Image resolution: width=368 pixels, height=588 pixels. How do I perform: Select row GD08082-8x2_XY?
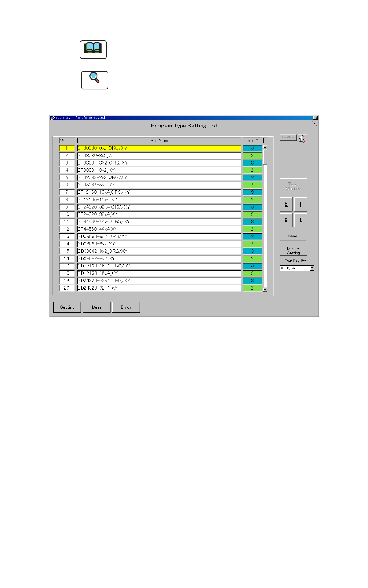159,258
